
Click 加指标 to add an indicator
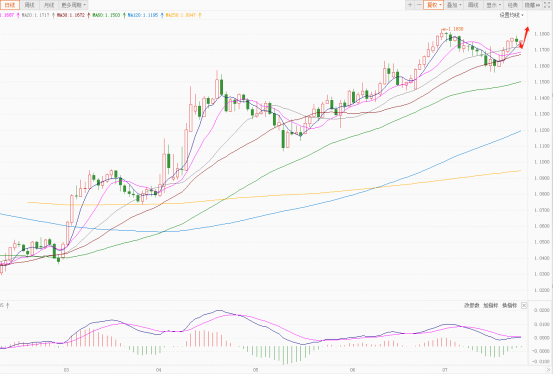490,305
